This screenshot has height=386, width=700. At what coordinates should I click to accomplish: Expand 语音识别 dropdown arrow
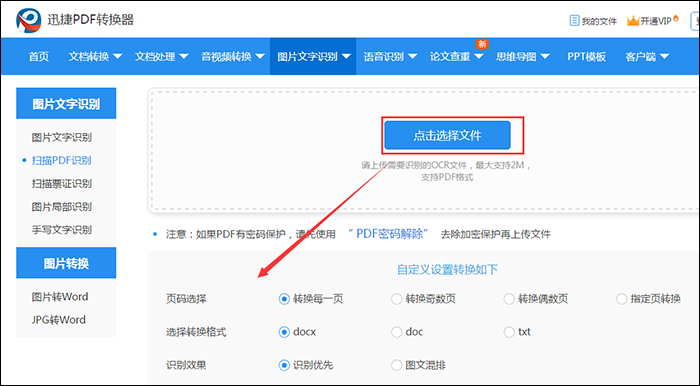pyautogui.click(x=412, y=57)
